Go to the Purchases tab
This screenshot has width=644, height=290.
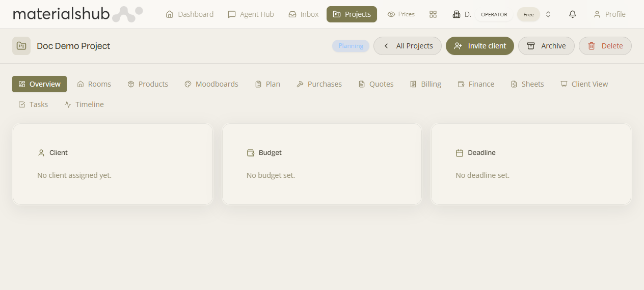pos(319,84)
